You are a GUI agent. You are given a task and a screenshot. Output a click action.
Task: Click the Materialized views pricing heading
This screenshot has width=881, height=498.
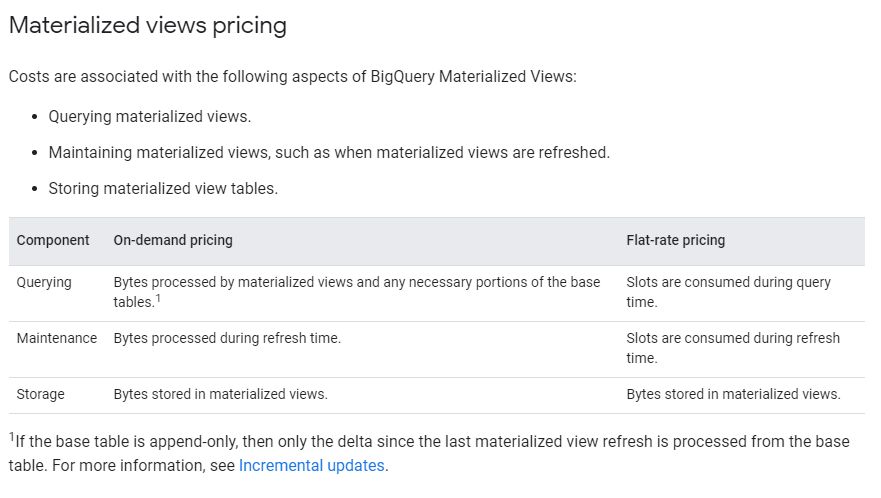tap(148, 26)
